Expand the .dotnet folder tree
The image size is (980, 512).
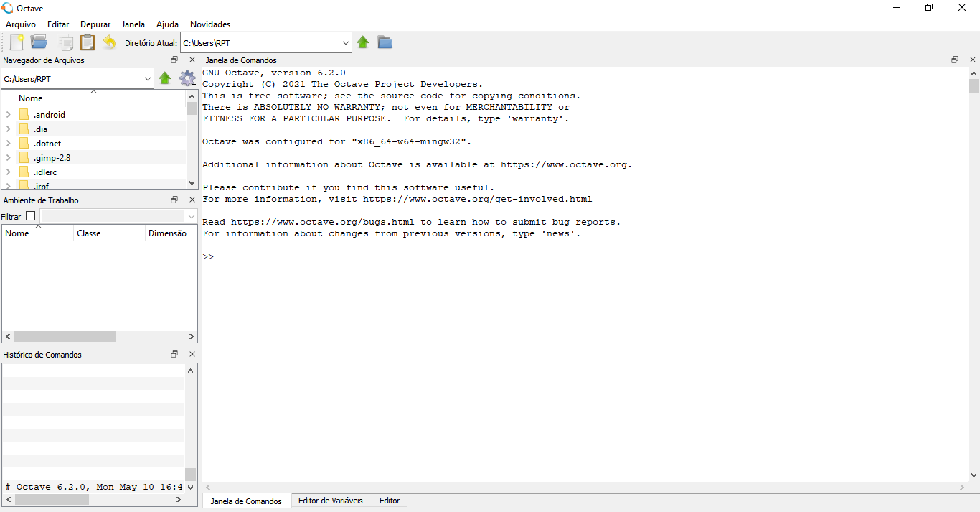tap(8, 143)
